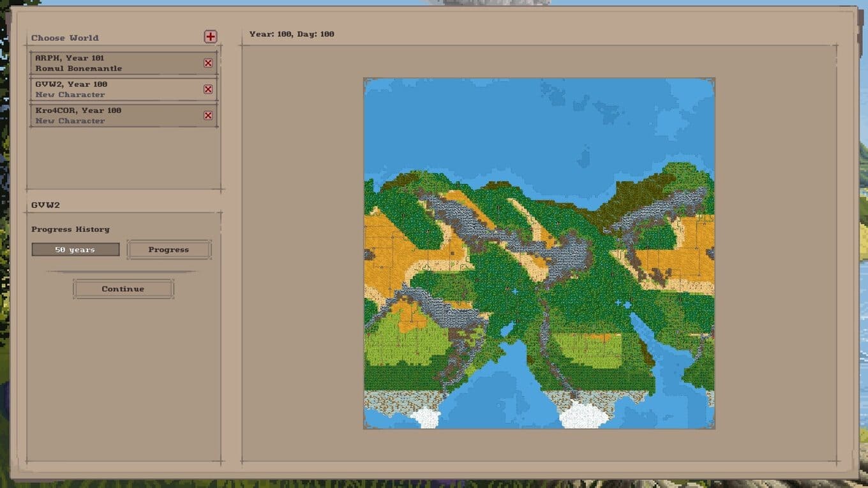Select the ARPH, Year 101 world entry
The width and height of the screenshot is (868, 488).
click(x=123, y=63)
